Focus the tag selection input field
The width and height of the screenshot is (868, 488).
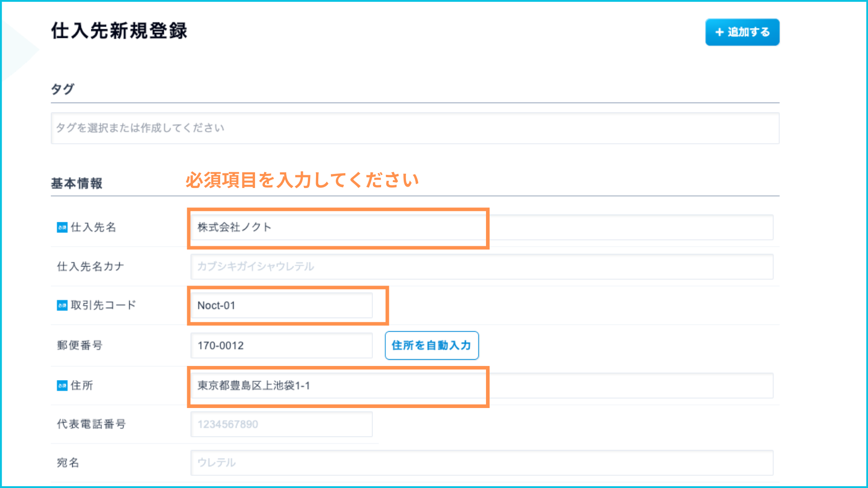point(415,128)
